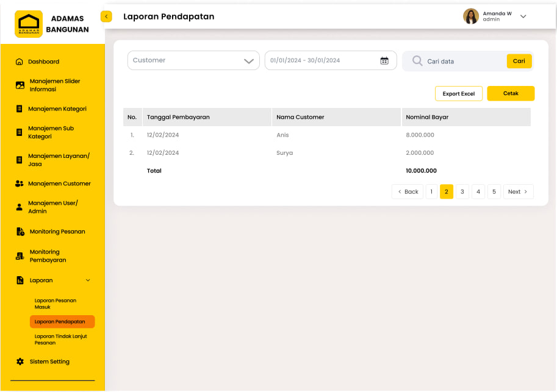This screenshot has height=392, width=557.
Task: Click the 2.000.000 amount cell
Action: click(420, 153)
